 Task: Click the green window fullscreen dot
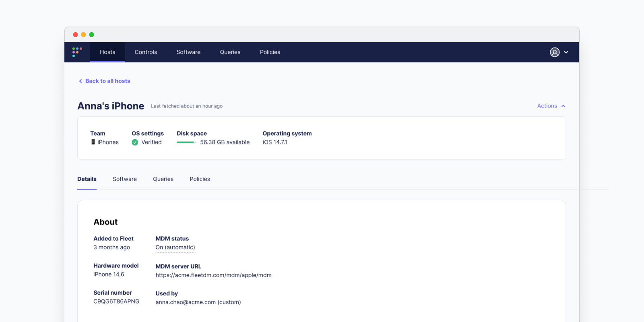tap(91, 35)
